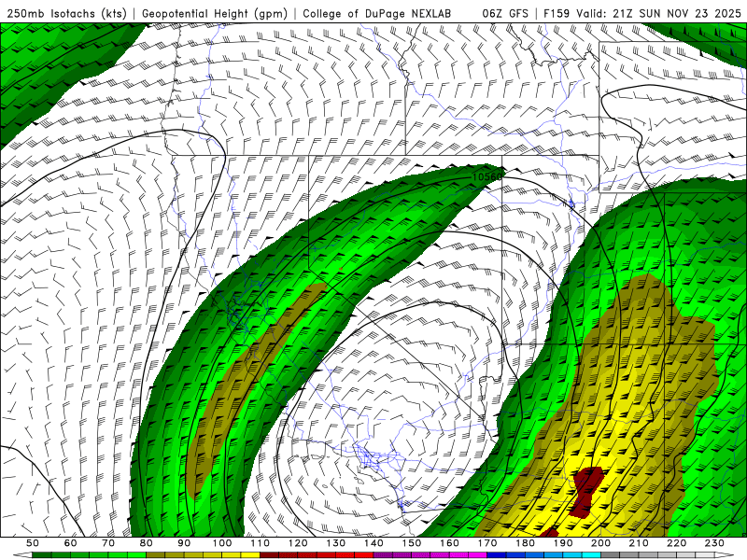Click the 200 value on the color scale
This screenshot has width=747, height=560.
click(600, 543)
